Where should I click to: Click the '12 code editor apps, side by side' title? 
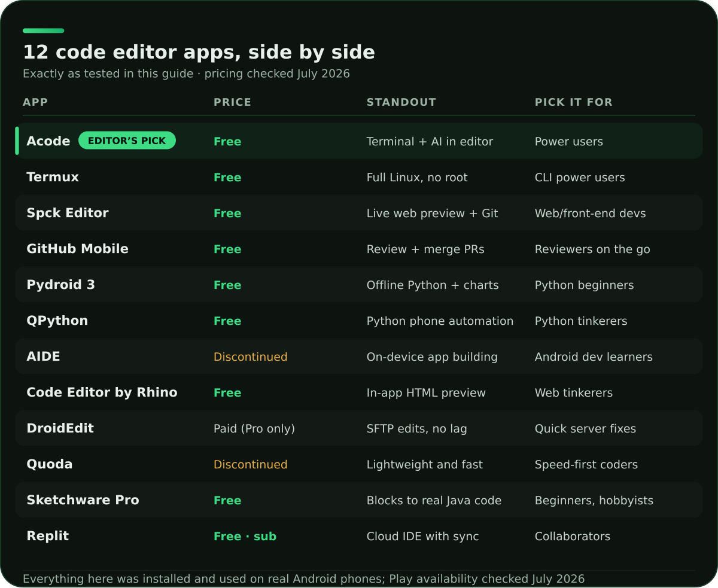pyautogui.click(x=199, y=52)
